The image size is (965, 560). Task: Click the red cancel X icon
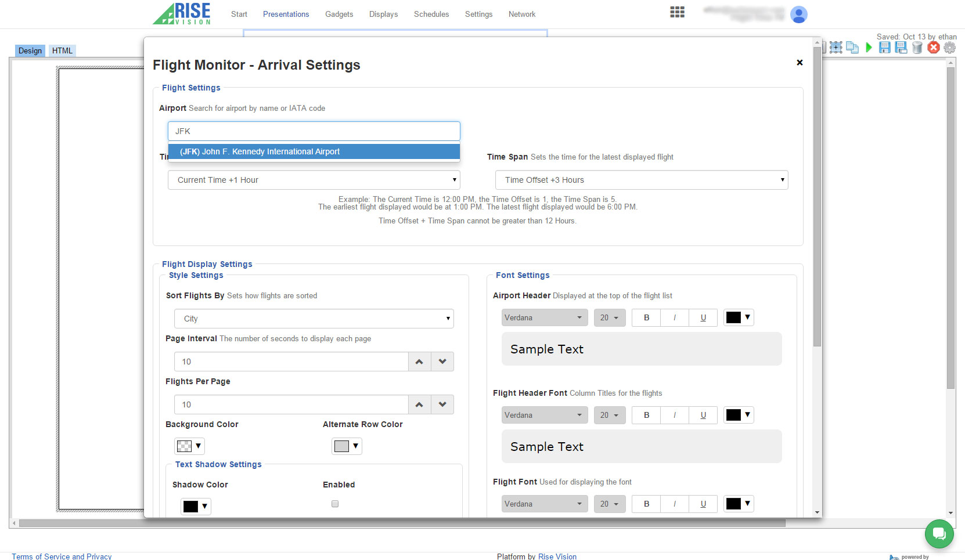pos(934,48)
